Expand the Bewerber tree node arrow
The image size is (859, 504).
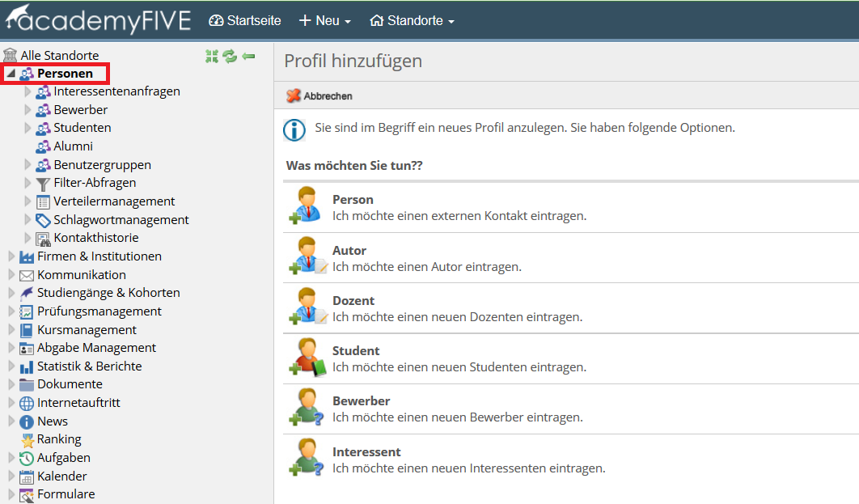pyautogui.click(x=28, y=109)
